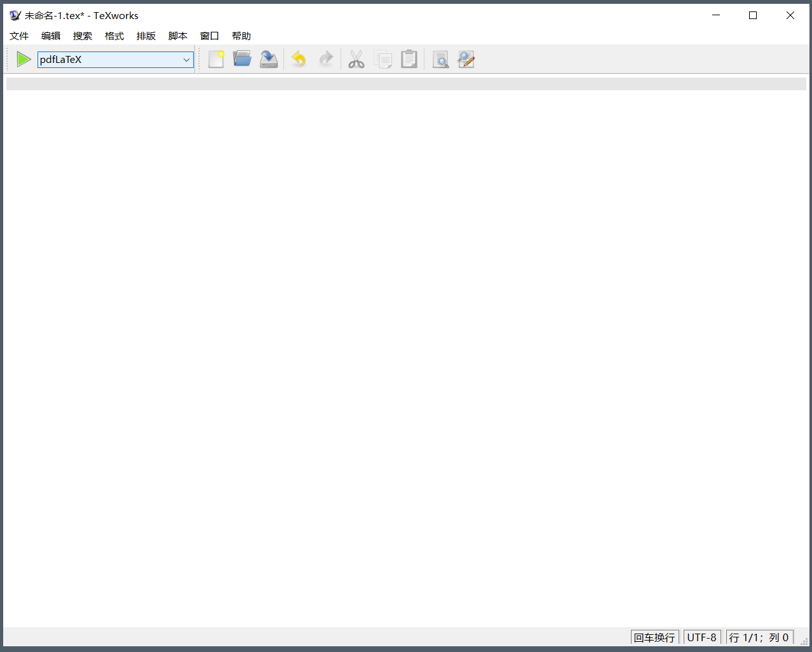This screenshot has width=812, height=652.
Task: Click the UTF-8 encoding indicator
Action: 702,637
